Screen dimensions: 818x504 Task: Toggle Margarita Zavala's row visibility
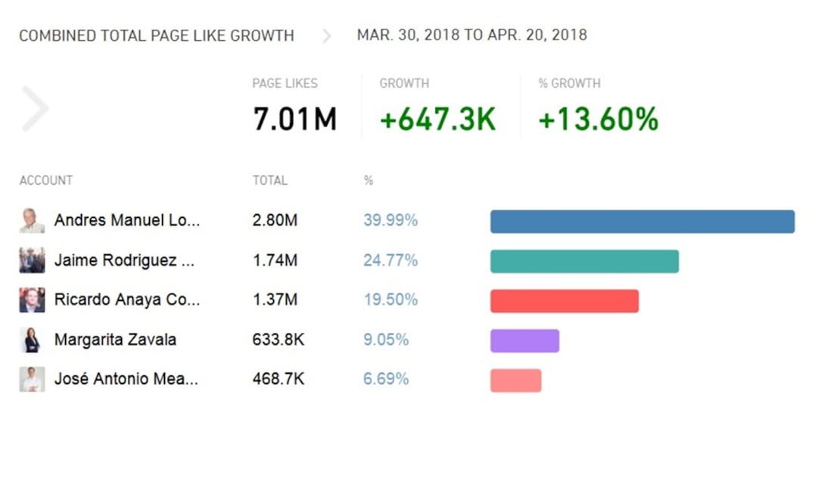pyautogui.click(x=114, y=340)
